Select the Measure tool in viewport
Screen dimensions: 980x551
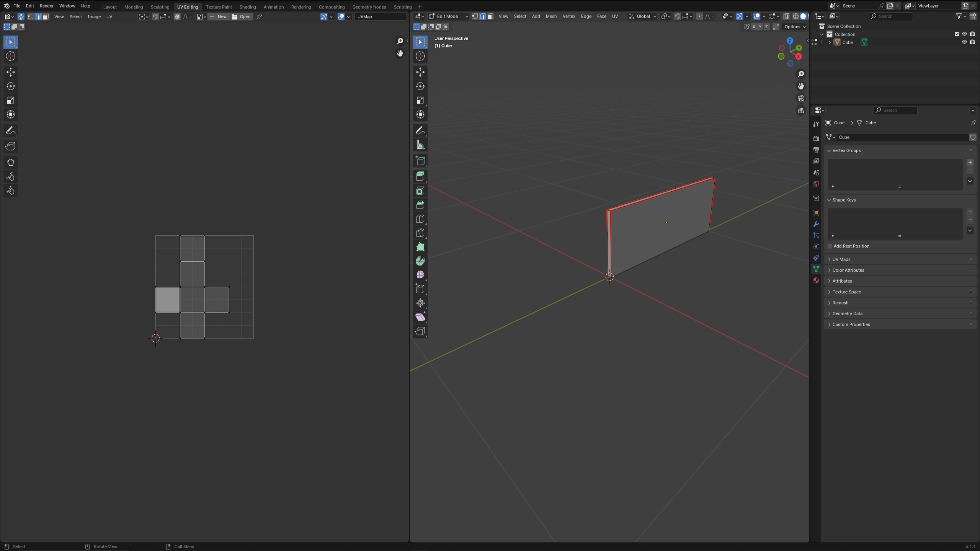(x=420, y=145)
